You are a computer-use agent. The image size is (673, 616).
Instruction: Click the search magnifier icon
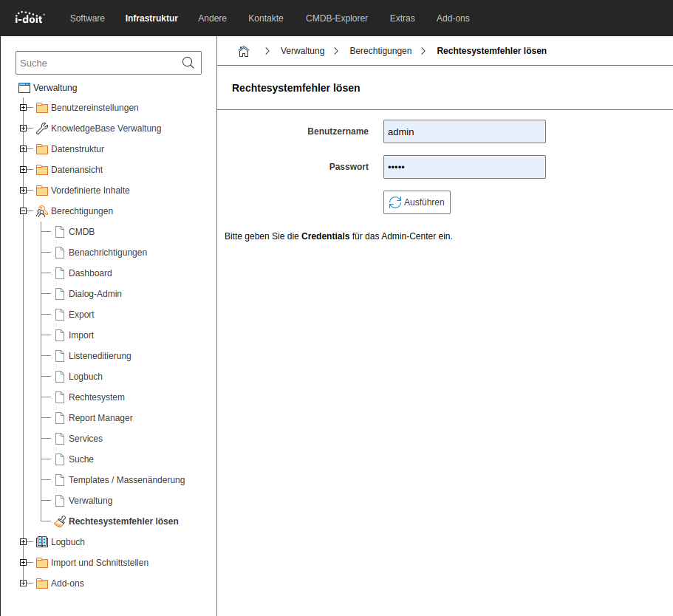pyautogui.click(x=188, y=64)
